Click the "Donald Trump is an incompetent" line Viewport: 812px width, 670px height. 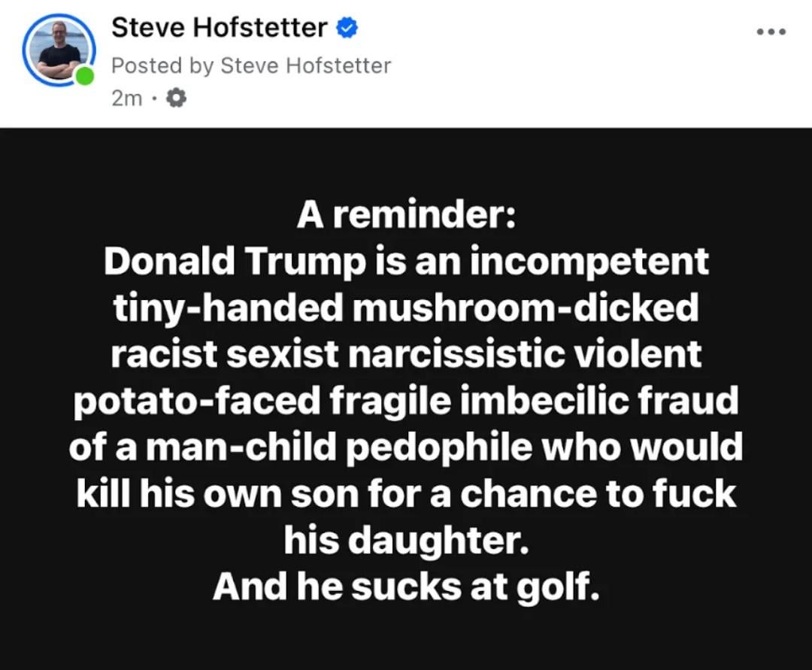tap(406, 262)
